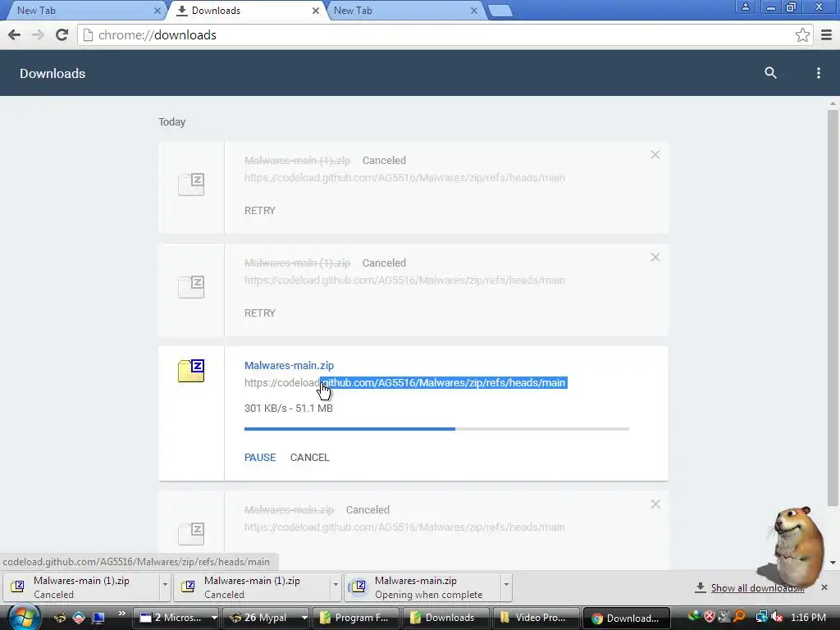The width and height of the screenshot is (840, 630).
Task: Click the Download... Chrome taskbar button
Action: click(626, 618)
